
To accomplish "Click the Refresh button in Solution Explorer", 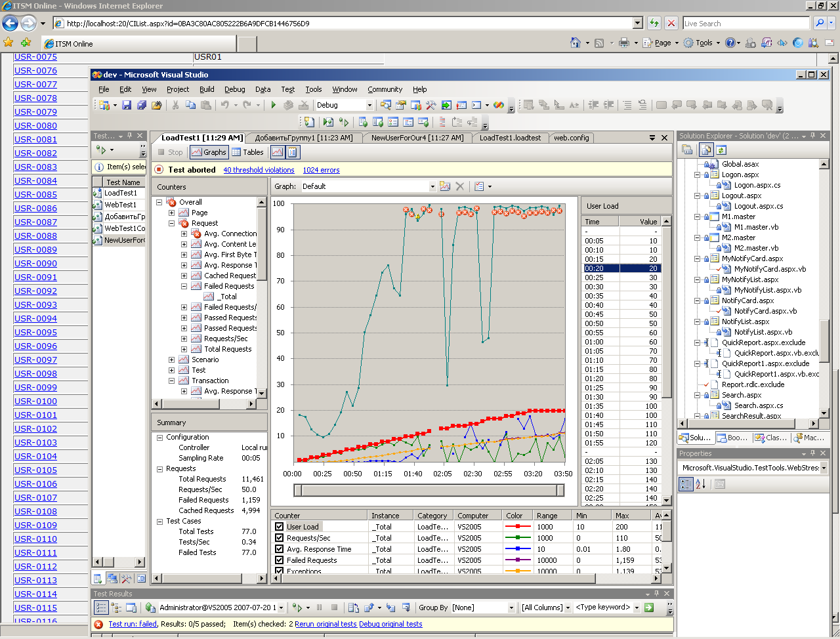I will coord(721,150).
